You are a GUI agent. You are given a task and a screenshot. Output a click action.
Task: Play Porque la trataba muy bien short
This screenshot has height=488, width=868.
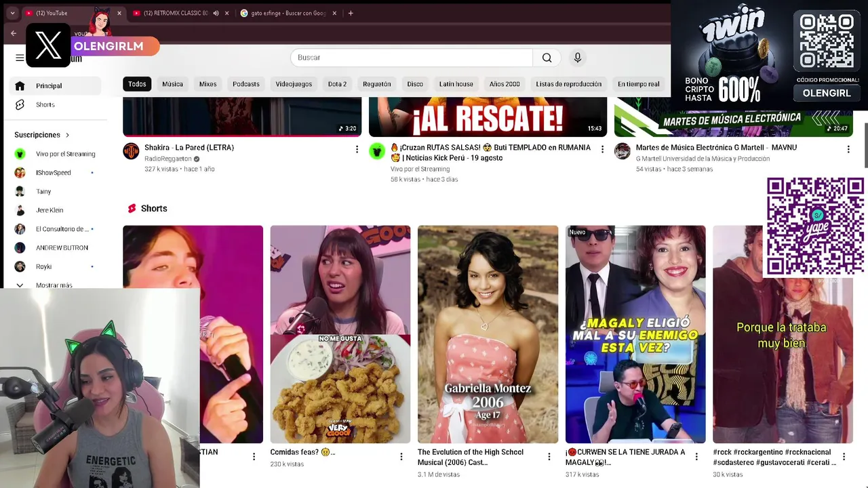[783, 334]
